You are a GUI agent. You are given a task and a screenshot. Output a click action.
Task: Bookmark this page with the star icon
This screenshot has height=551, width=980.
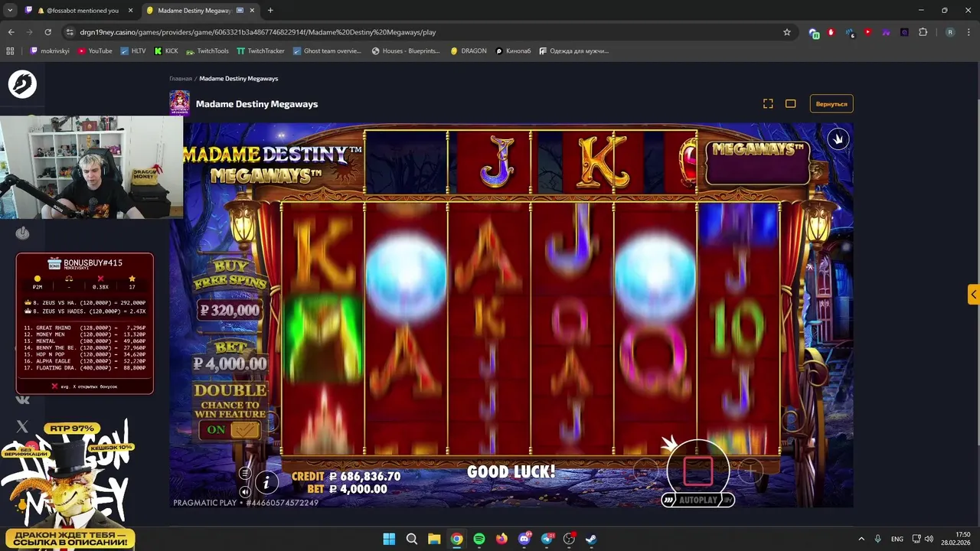[x=786, y=32]
